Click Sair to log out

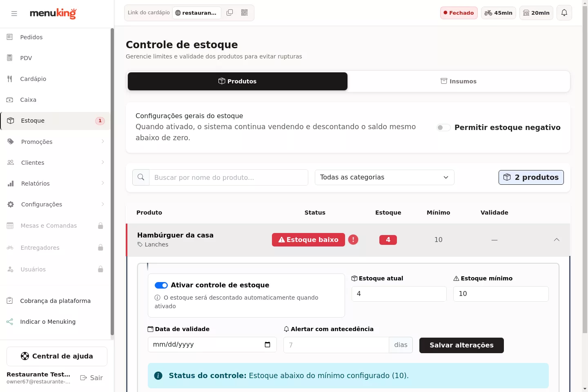(x=91, y=378)
